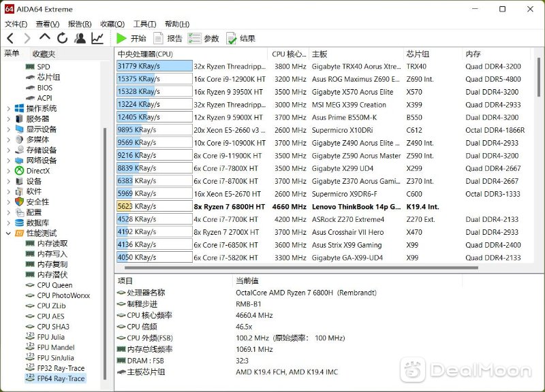This screenshot has height=392, width=545.
Task: Open the user profile icon in toolbar
Action: coord(80,38)
